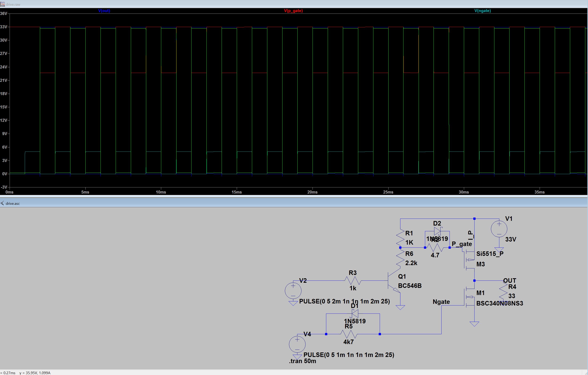Viewport: 588px width, 375px height.
Task: Click the R5 resistor symbol
Action: pos(349,334)
